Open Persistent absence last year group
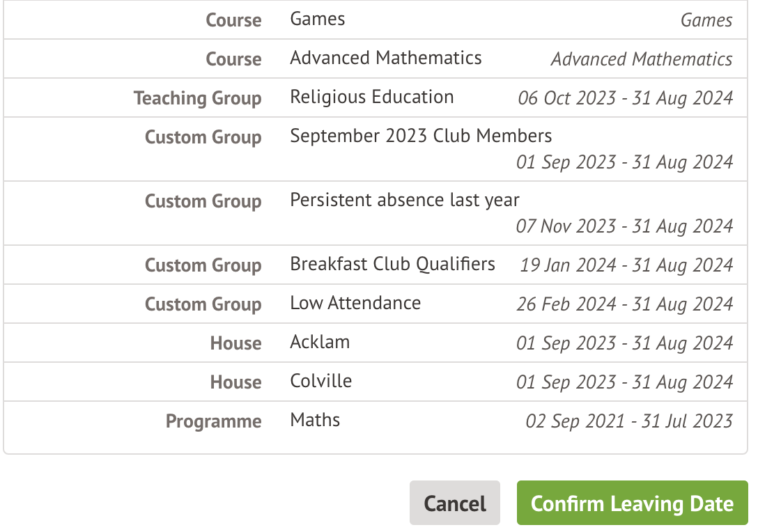Screen dimensions: 758x532 (x=404, y=200)
